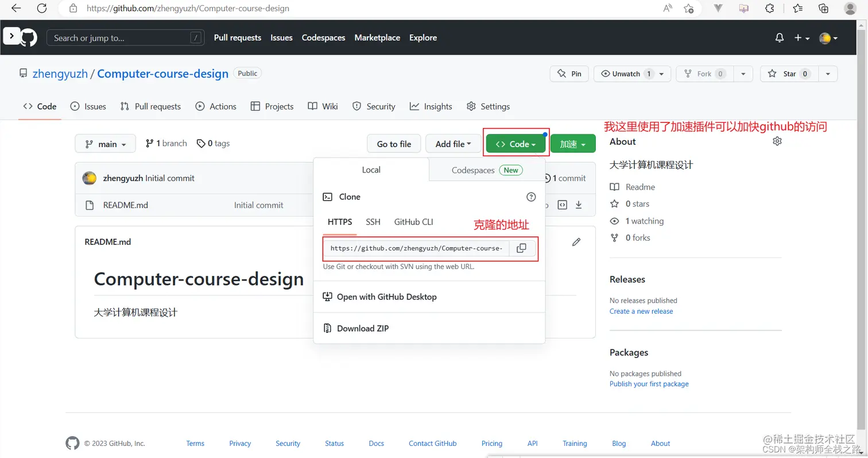Pin the repository
The height and width of the screenshot is (458, 868).
pos(569,74)
